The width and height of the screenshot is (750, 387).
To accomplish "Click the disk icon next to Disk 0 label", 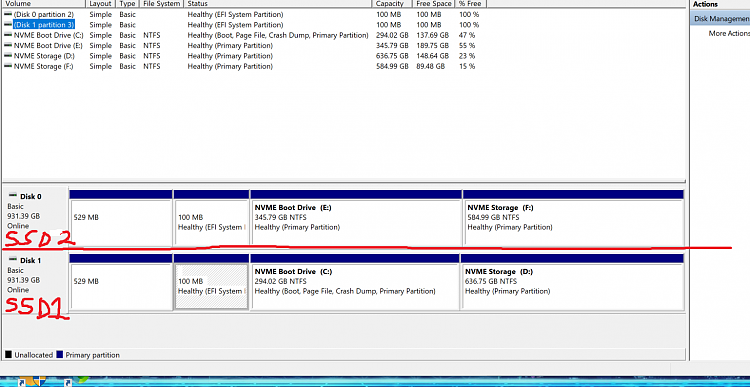I will pos(13,196).
